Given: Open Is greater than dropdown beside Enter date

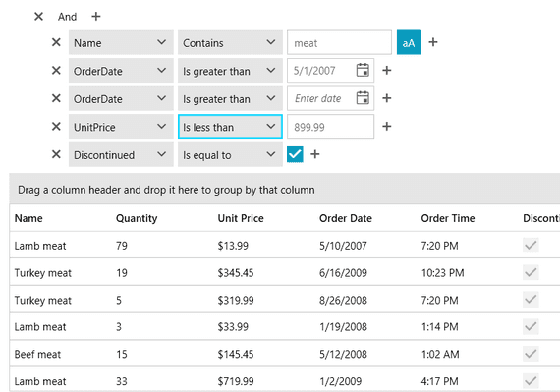Looking at the screenshot, I should point(230,98).
